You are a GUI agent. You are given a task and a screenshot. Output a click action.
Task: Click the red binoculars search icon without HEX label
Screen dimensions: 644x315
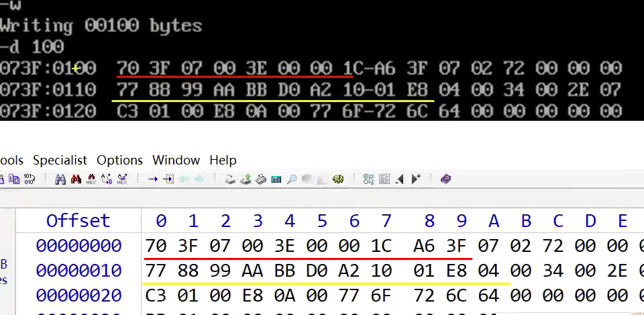(76, 179)
